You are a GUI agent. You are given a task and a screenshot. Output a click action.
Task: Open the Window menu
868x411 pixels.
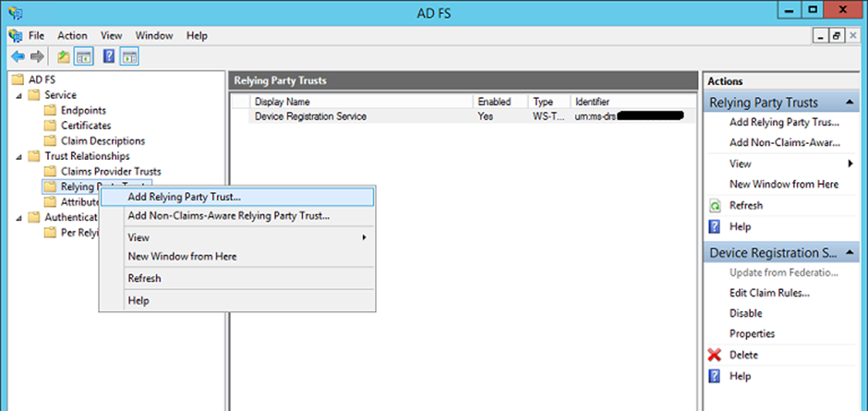point(154,35)
